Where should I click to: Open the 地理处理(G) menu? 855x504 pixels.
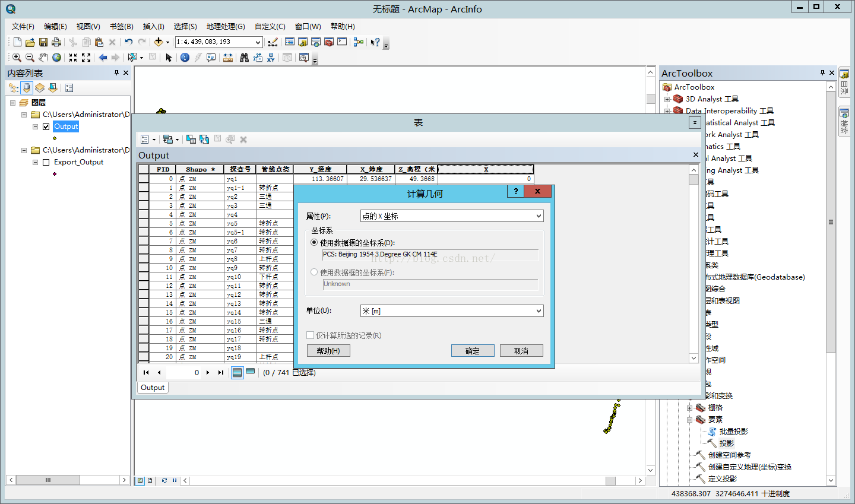point(226,27)
